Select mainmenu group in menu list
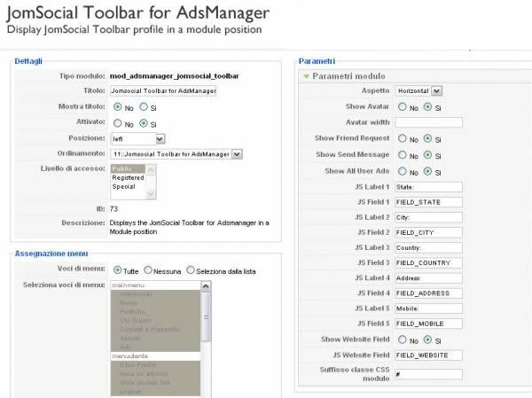Screen dimensions: 532x398 (155, 285)
